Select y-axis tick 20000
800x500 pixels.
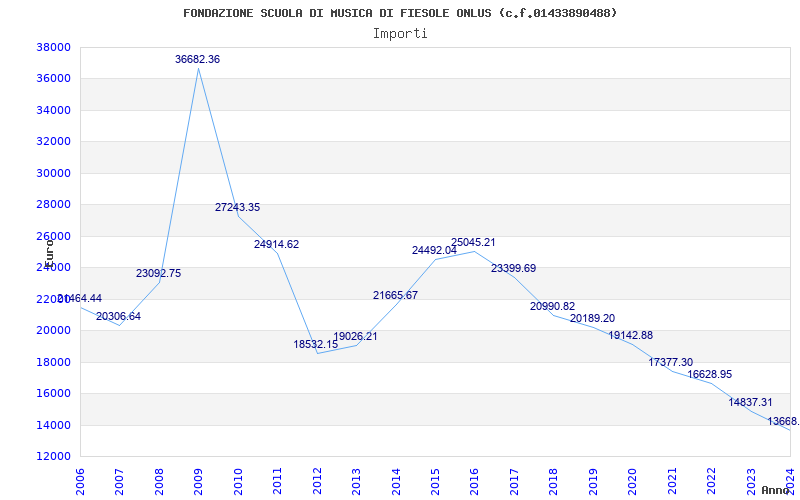pyautogui.click(x=53, y=331)
